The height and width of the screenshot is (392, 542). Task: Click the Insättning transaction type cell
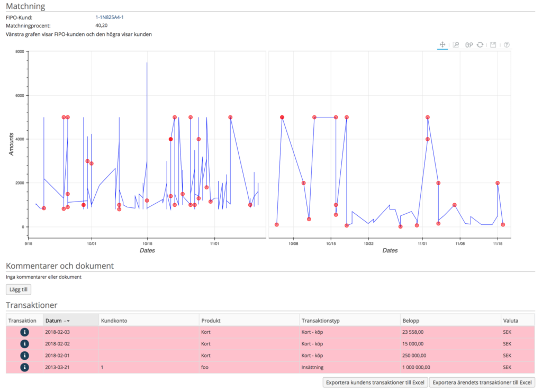coord(349,367)
